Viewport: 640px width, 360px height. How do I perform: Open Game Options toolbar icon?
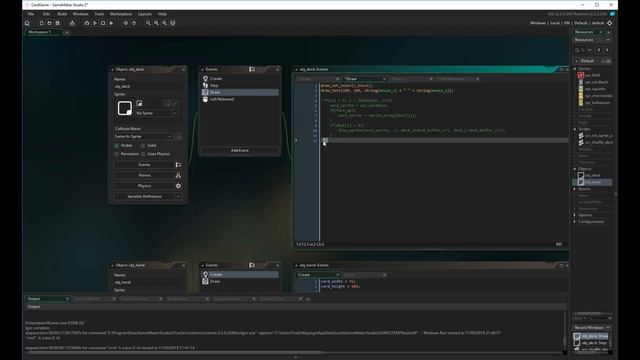click(x=126, y=23)
